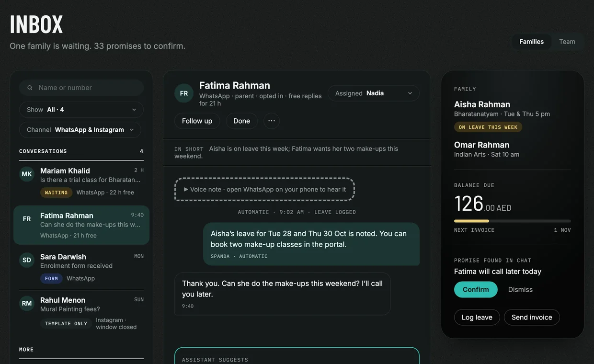Click Rahul Menon's RM avatar
594x364 pixels.
pyautogui.click(x=27, y=303)
